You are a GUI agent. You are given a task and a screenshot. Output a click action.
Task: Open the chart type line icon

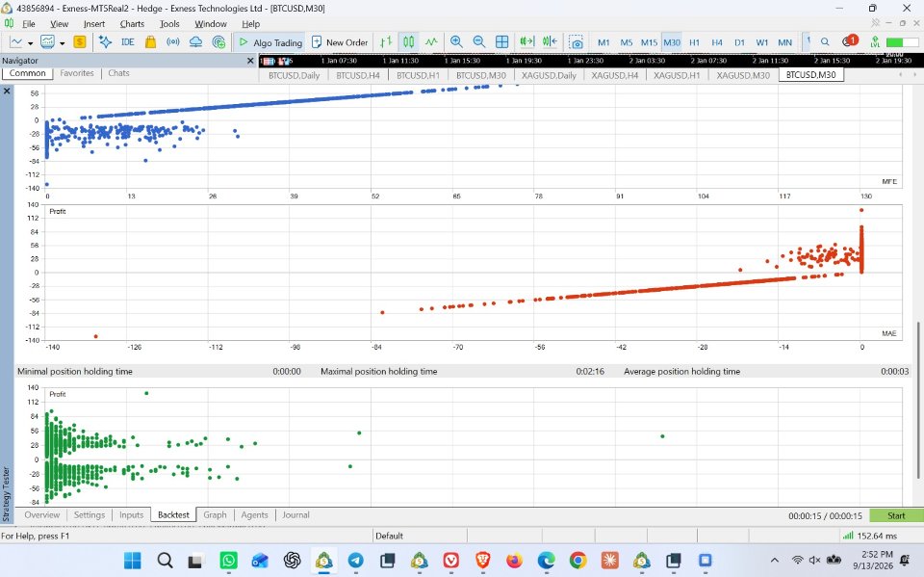16,42
